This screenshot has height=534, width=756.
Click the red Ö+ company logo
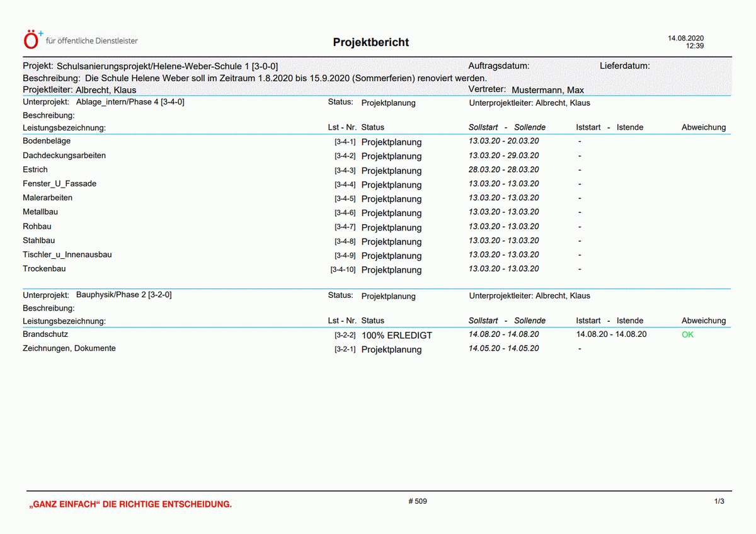click(x=33, y=40)
